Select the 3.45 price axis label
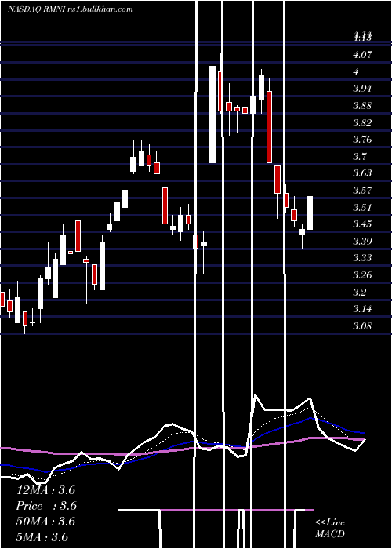The image size is (392, 549). click(362, 224)
